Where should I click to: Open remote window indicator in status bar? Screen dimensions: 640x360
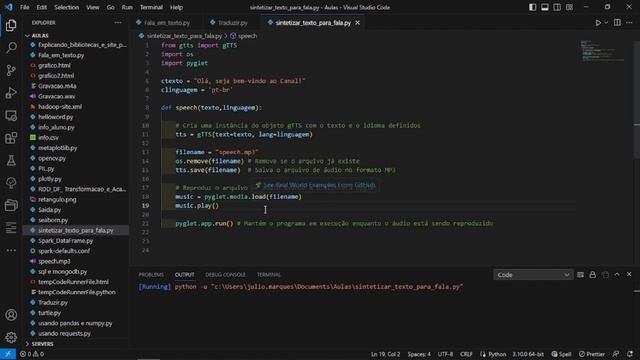pos(8,354)
